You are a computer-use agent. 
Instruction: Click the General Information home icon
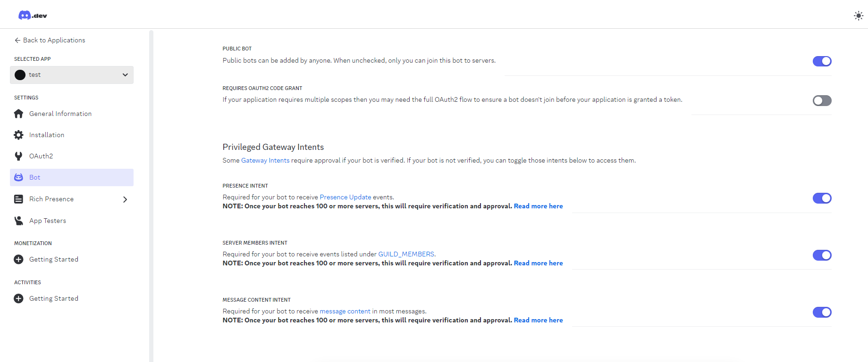pyautogui.click(x=18, y=114)
